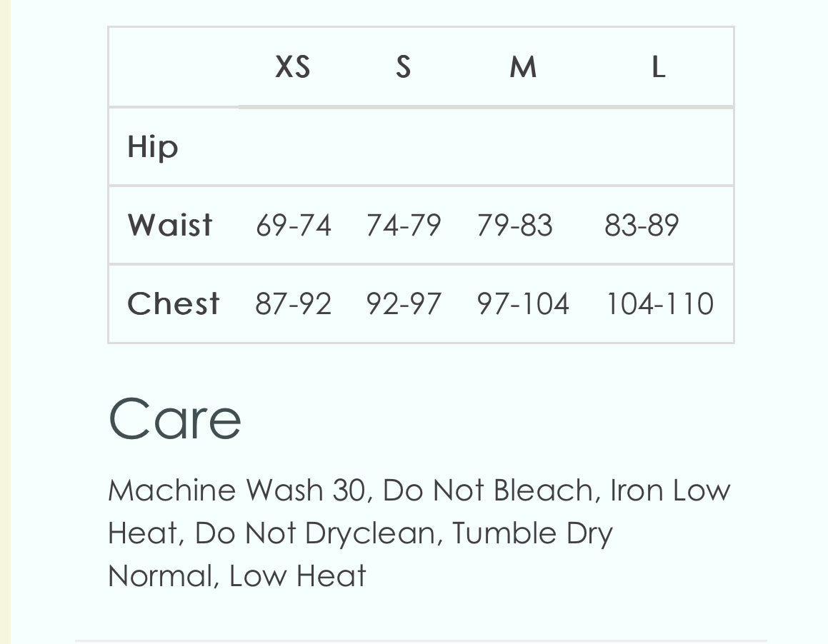Viewport: 828px width, 644px height.
Task: Click the Normal, Low Heat text line
Action: tap(236, 576)
